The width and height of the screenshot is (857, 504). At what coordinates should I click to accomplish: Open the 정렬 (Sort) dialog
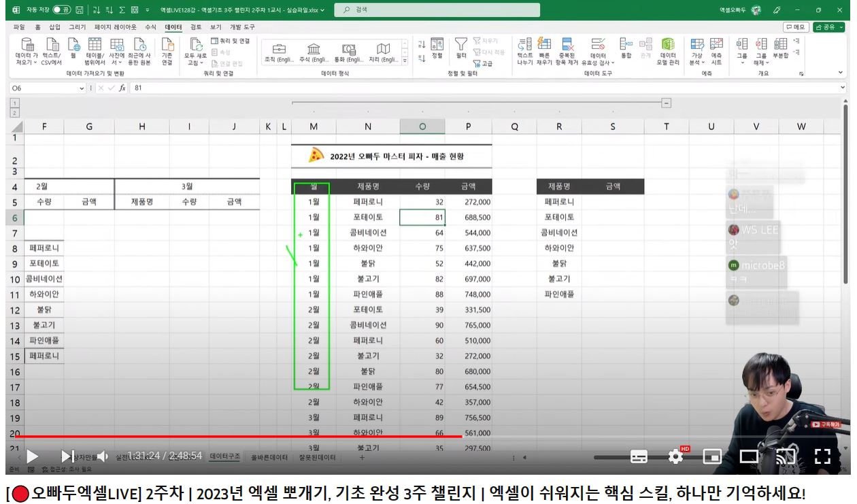(x=437, y=49)
